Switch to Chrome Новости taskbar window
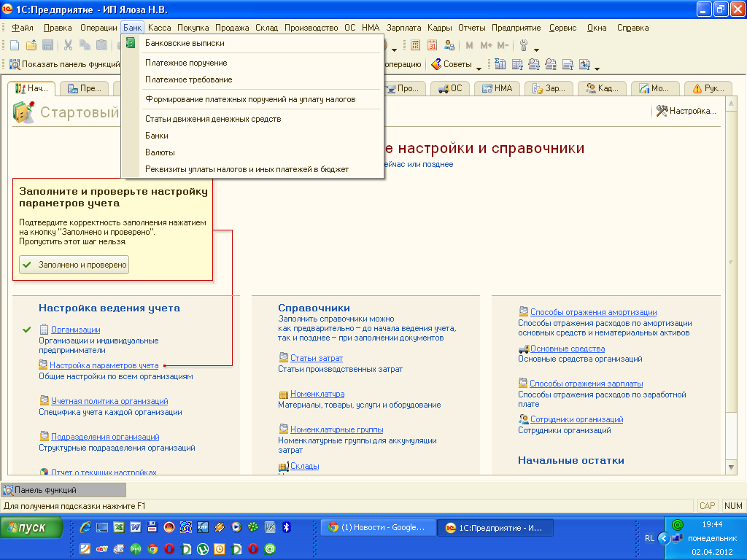 [x=379, y=528]
